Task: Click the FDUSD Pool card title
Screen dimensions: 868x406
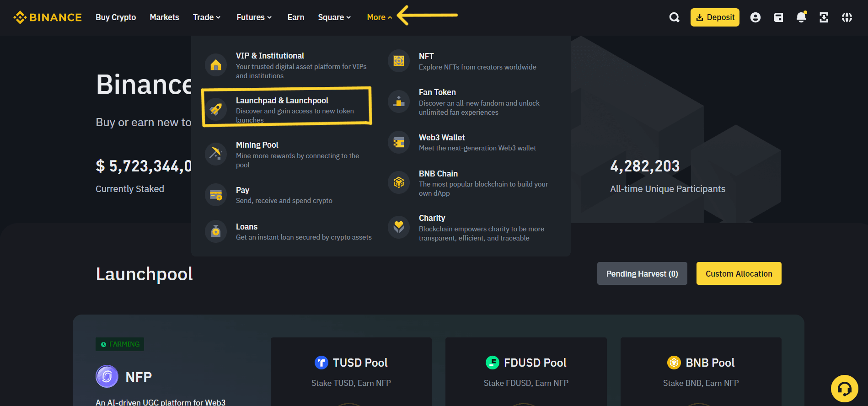Action: click(x=535, y=363)
